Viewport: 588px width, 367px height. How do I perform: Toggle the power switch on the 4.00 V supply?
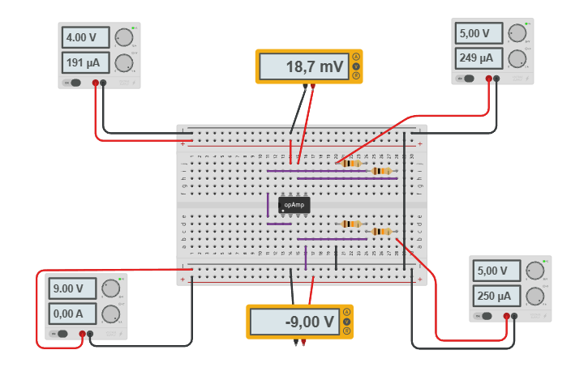73,83
